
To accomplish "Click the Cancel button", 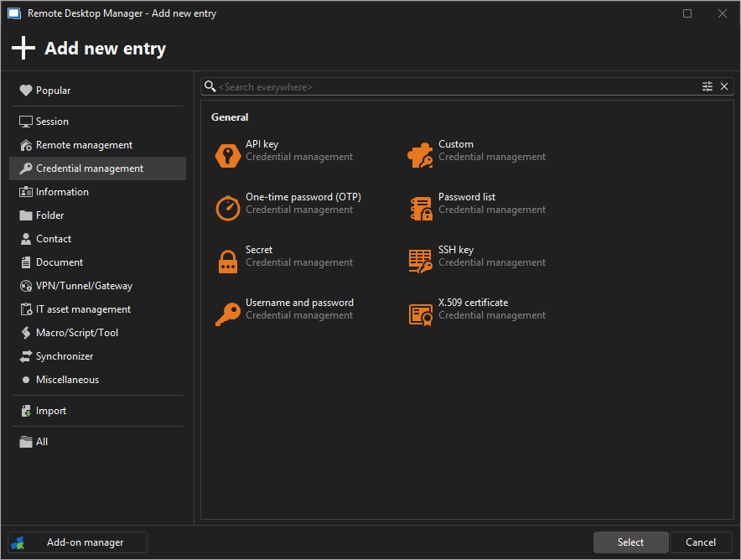I will click(701, 542).
